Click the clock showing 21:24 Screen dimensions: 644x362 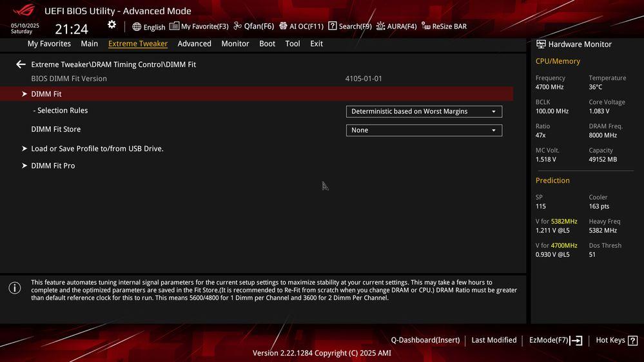pyautogui.click(x=72, y=29)
